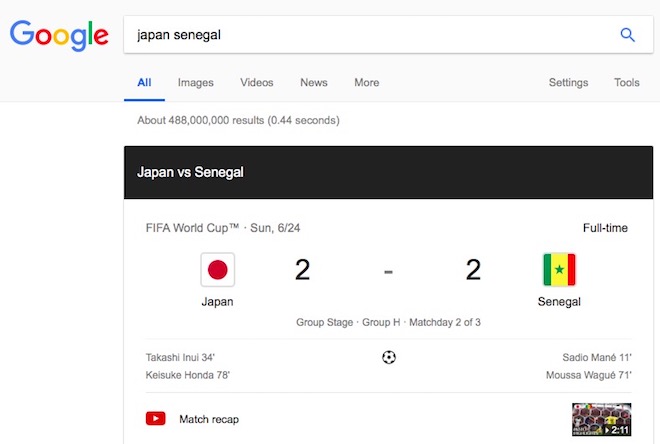Click 'Group Stage · Group H · Matchday 2 of 3'
Viewport: 660px width, 444px height.
[x=388, y=322]
